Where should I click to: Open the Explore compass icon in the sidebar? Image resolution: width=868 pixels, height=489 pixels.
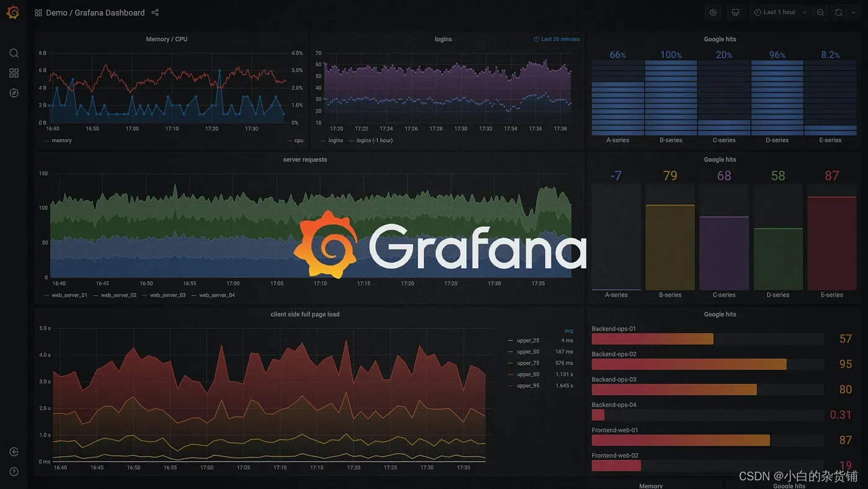[14, 93]
